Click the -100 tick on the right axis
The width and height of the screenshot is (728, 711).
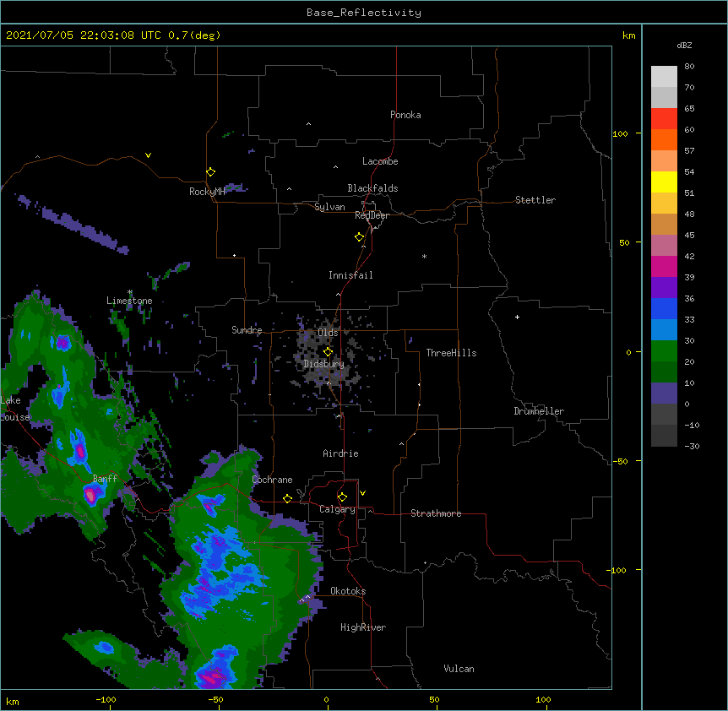(x=617, y=570)
